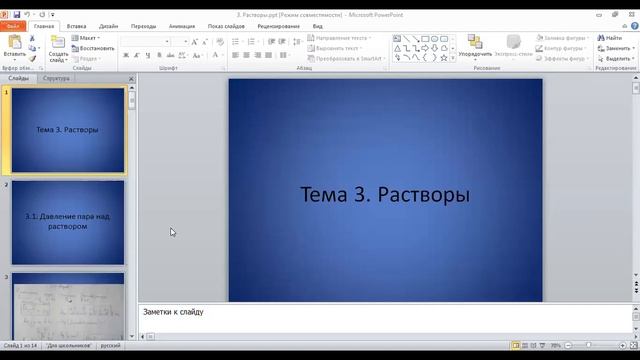Toggle underline (Ч) formatting
This screenshot has width=640, height=360.
click(148, 55)
